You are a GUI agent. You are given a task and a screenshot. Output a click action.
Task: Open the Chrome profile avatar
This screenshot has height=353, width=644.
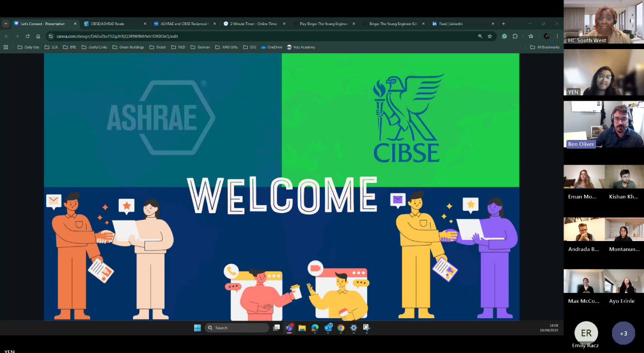point(546,36)
